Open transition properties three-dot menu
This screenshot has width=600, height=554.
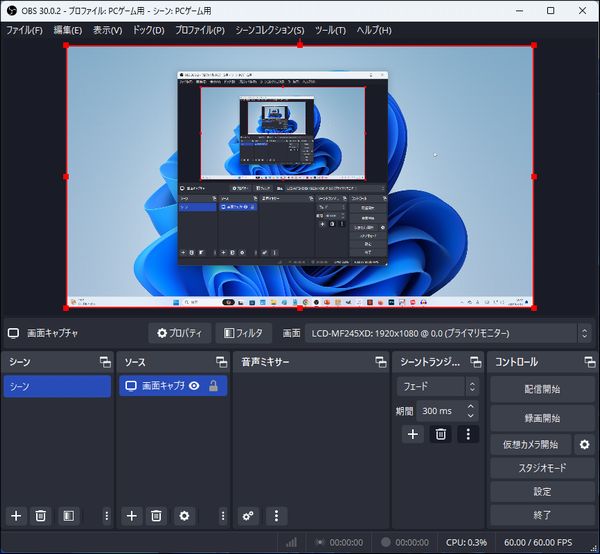click(x=468, y=435)
